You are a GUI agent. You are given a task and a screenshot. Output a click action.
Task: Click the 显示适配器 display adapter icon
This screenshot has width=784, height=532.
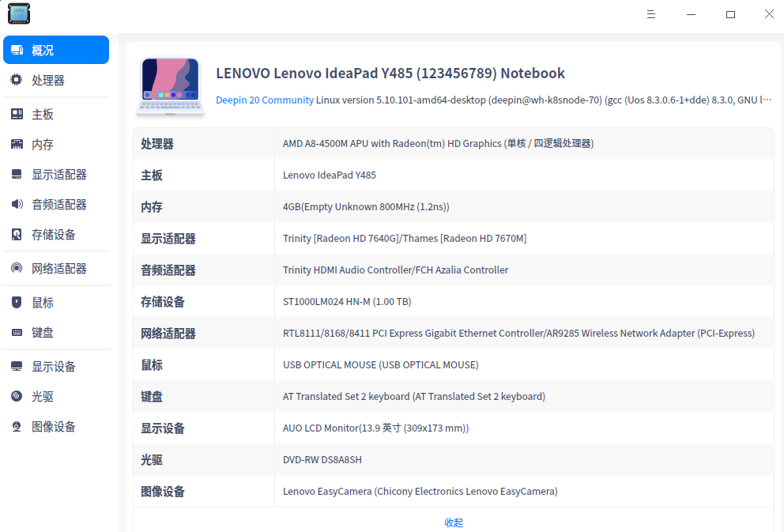[17, 174]
